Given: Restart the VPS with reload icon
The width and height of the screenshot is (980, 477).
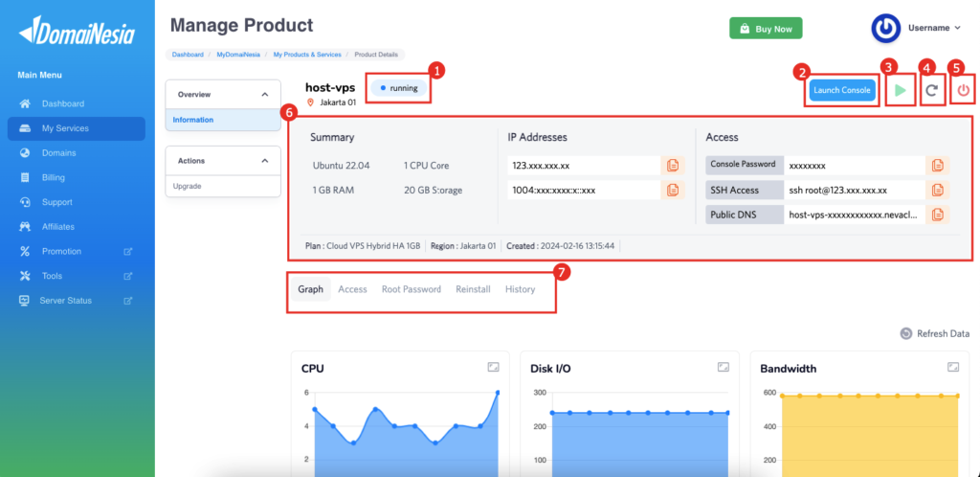Looking at the screenshot, I should [932, 91].
